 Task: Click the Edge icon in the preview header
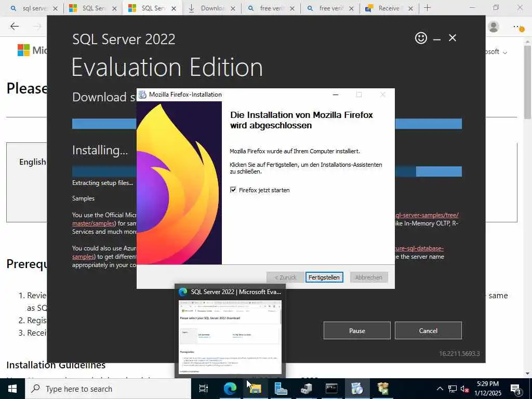click(x=183, y=292)
